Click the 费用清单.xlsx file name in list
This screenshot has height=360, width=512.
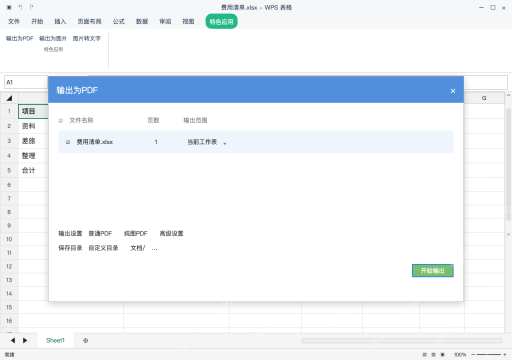[x=95, y=142]
